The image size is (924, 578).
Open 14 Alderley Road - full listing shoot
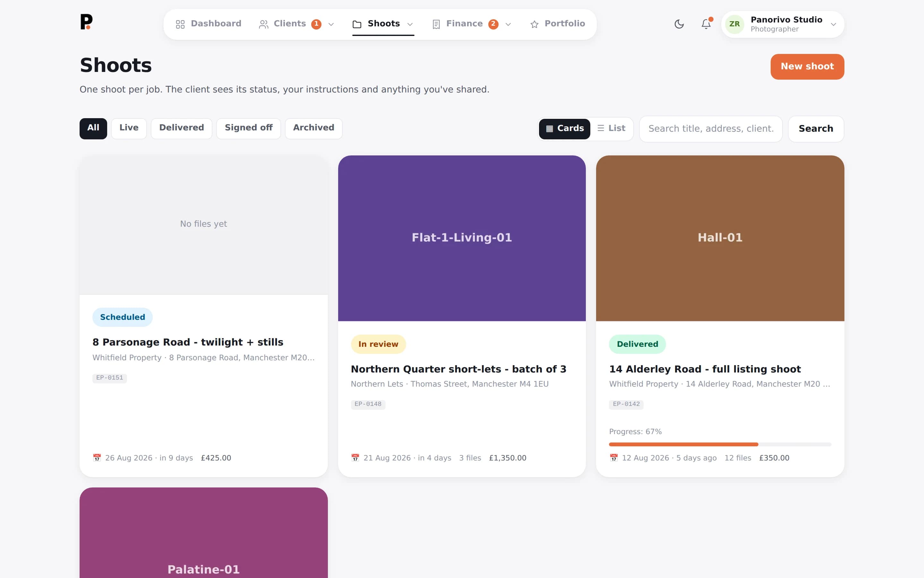(x=705, y=369)
